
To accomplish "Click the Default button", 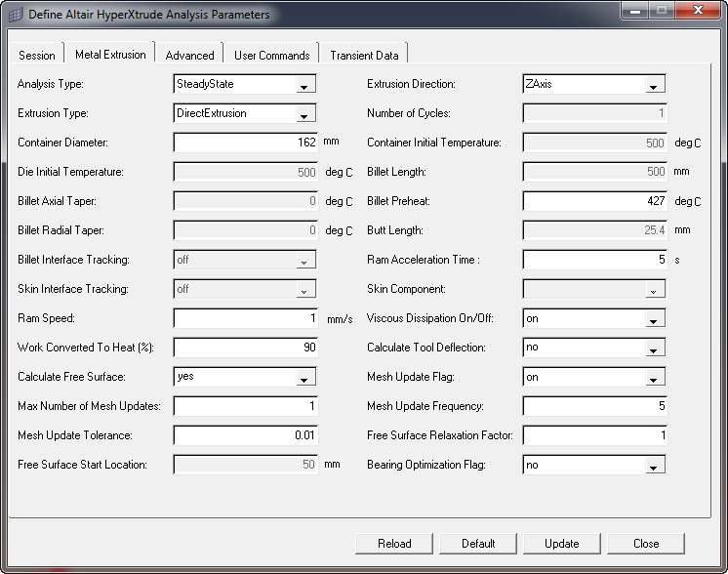I will (478, 544).
